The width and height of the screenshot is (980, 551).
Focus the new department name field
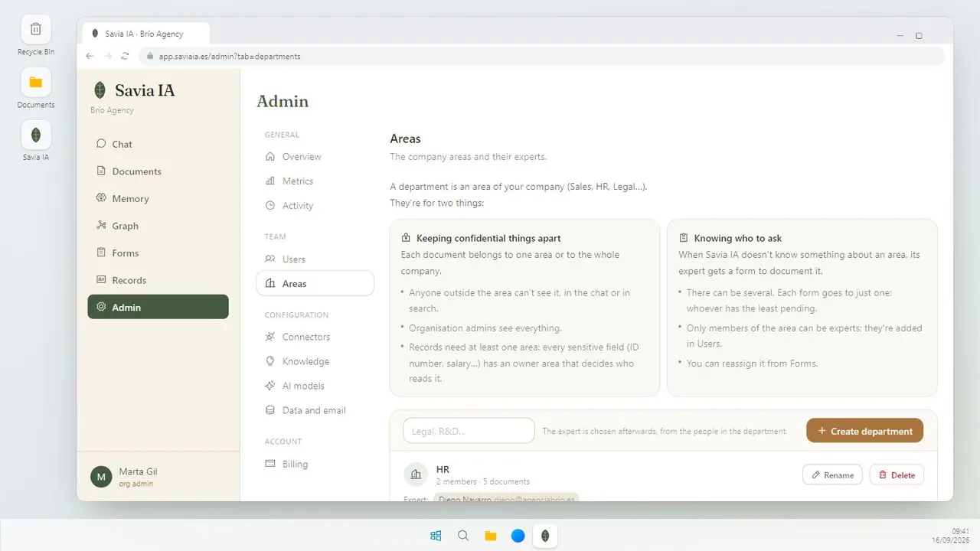click(x=469, y=431)
